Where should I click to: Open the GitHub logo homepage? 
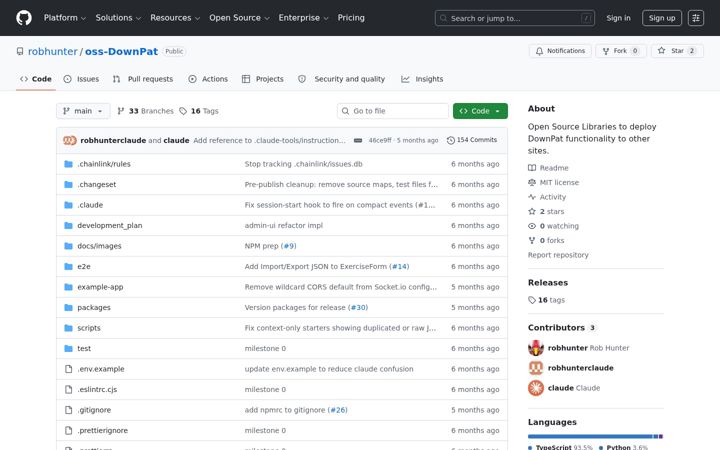(x=24, y=18)
